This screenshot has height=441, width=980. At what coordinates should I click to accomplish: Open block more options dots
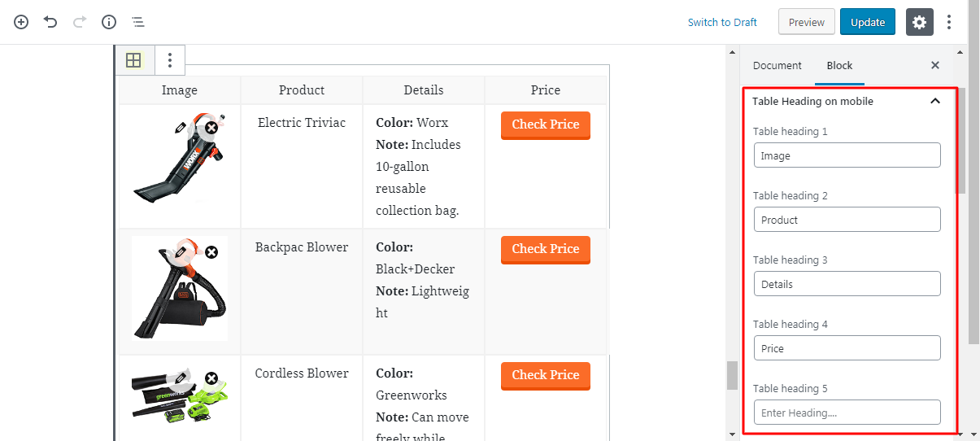coord(169,60)
